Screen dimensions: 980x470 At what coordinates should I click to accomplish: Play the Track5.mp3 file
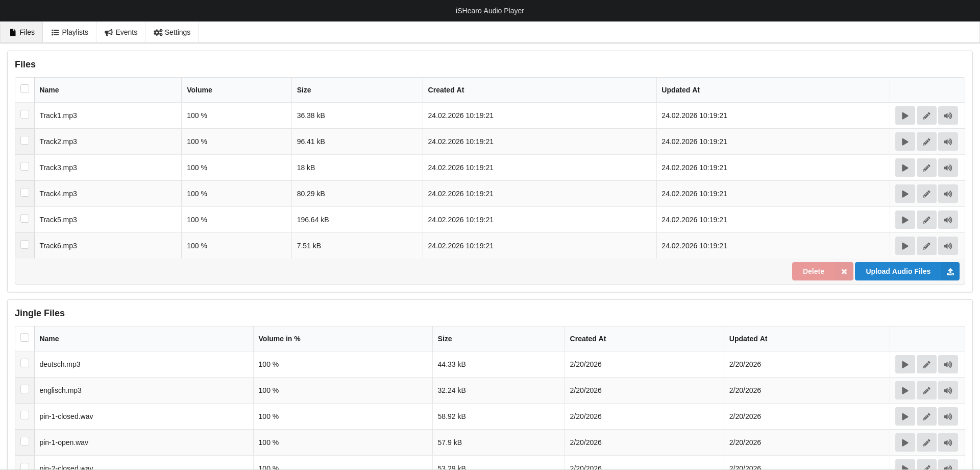click(x=904, y=220)
